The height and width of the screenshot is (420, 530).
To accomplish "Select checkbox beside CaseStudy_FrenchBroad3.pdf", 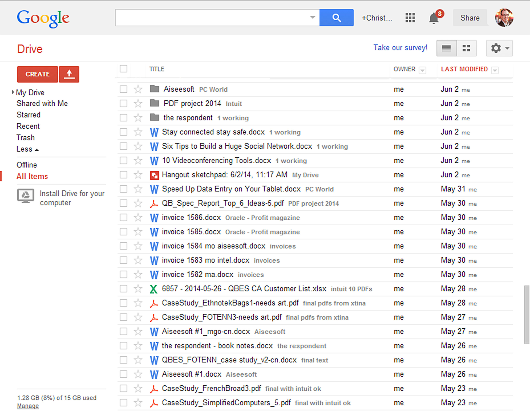I will pyautogui.click(x=123, y=388).
